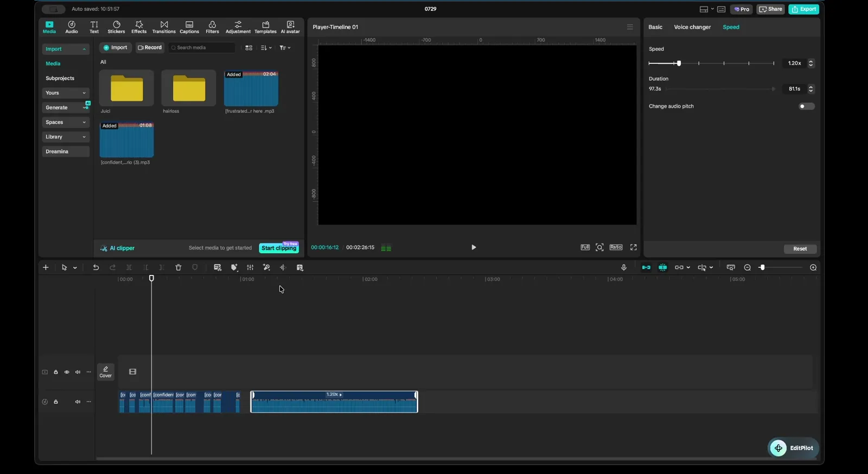The width and height of the screenshot is (868, 474).
Task: Open the Captions tab
Action: click(x=189, y=27)
